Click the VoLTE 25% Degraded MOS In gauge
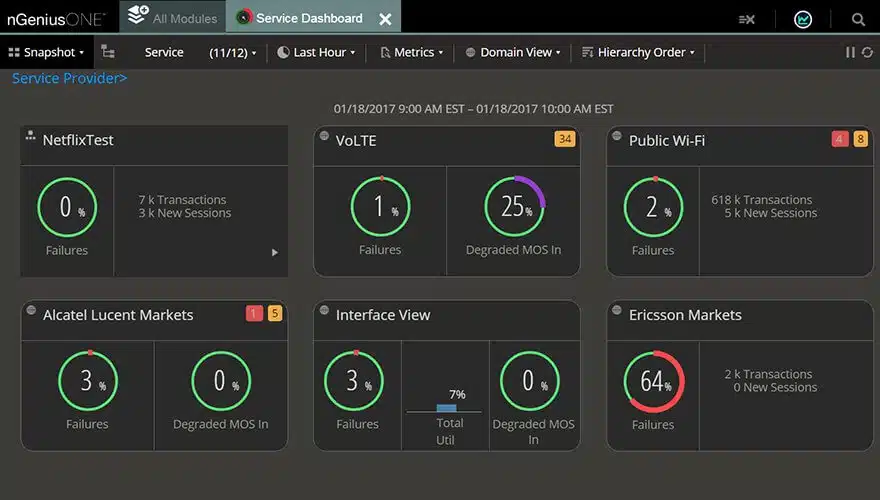880x500 pixels. (515, 207)
